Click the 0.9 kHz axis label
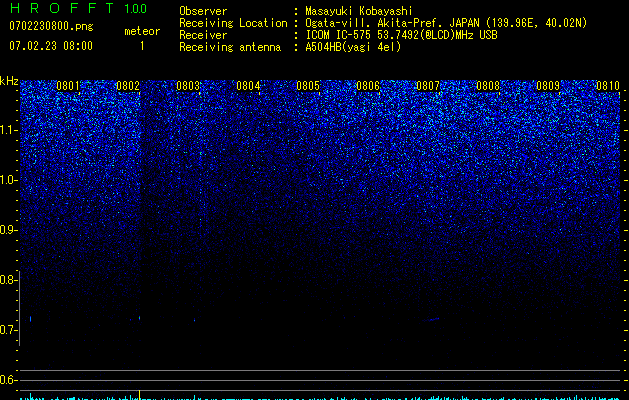The width and height of the screenshot is (629, 400). pos(8,230)
